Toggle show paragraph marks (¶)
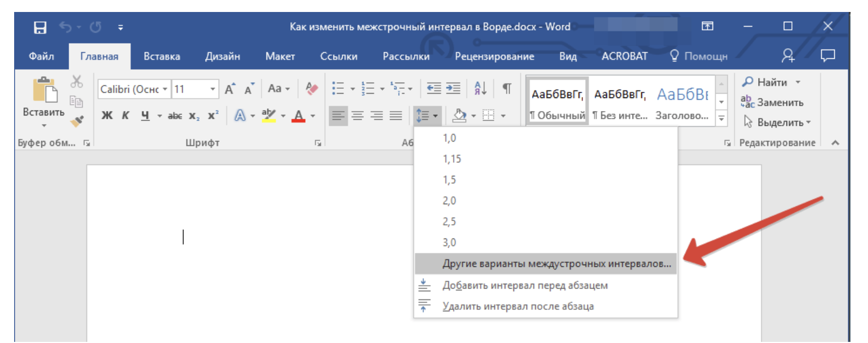 [506, 88]
